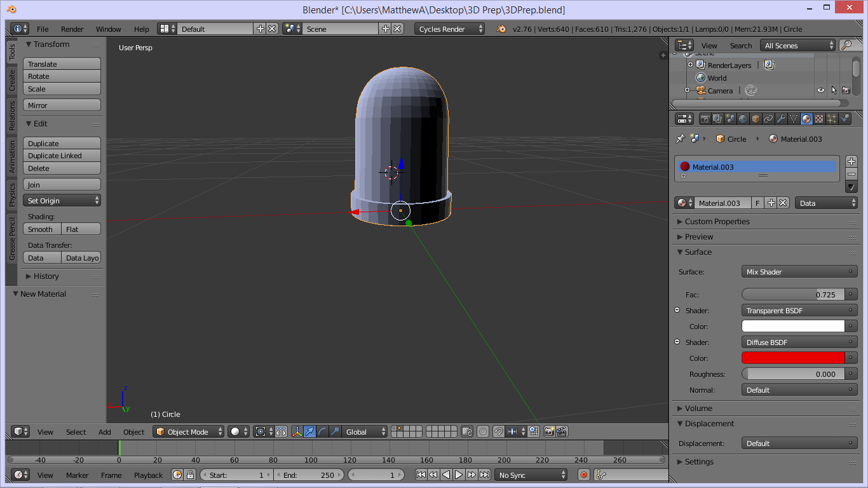
Task: Click the Duplicate Linked button
Action: [x=62, y=155]
